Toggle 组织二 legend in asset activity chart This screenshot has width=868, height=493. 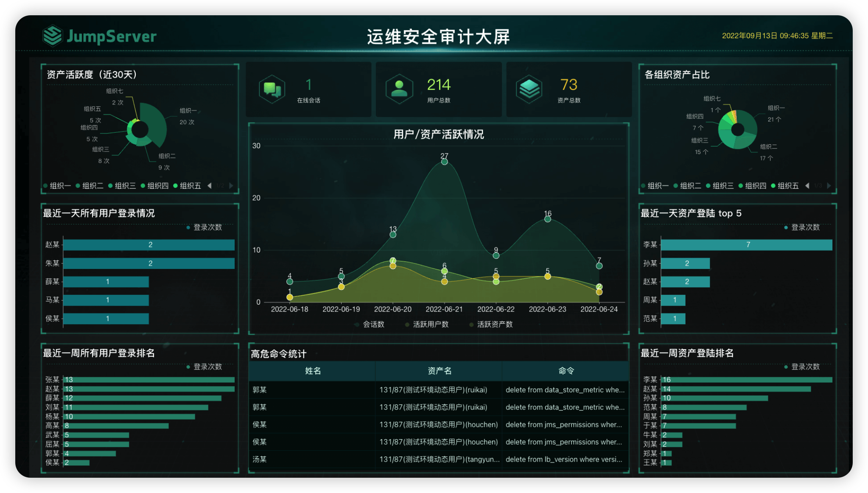pos(90,186)
